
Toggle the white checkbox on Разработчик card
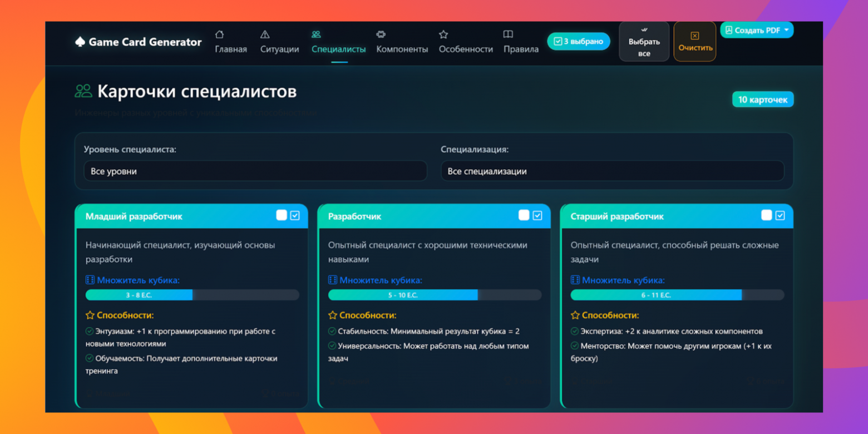tap(524, 215)
